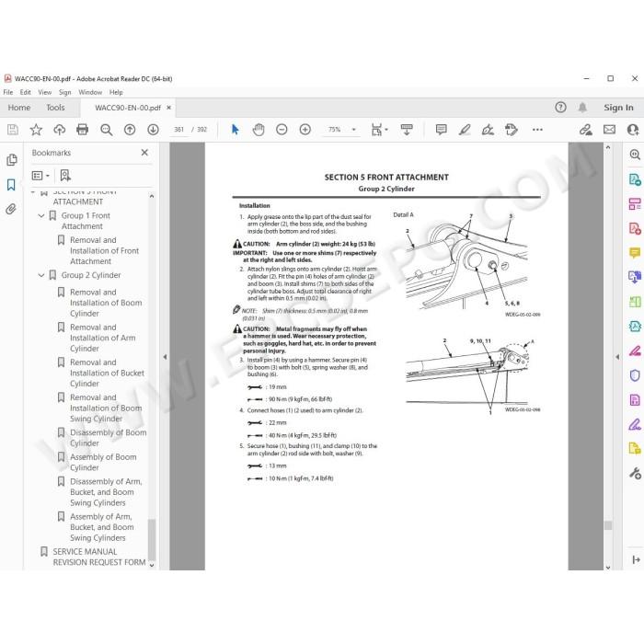Image resolution: width=644 pixels, height=644 pixels.
Task: Open page thumbnails panel icon
Action: (x=12, y=160)
